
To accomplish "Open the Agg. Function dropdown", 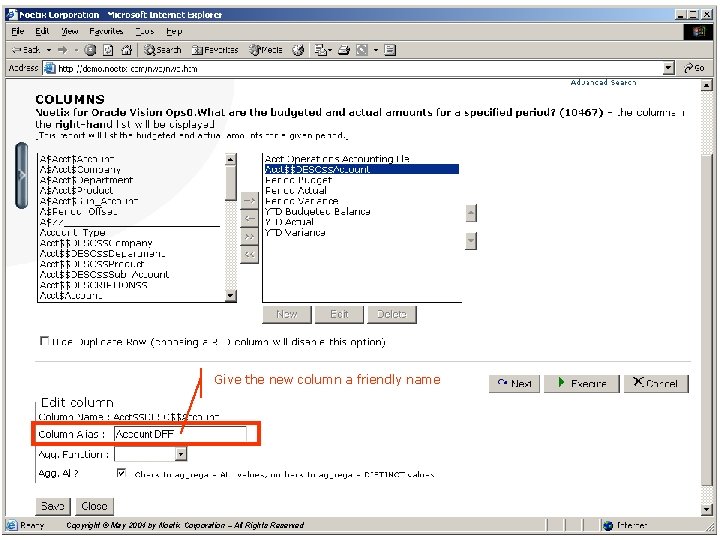I will 181,455.
